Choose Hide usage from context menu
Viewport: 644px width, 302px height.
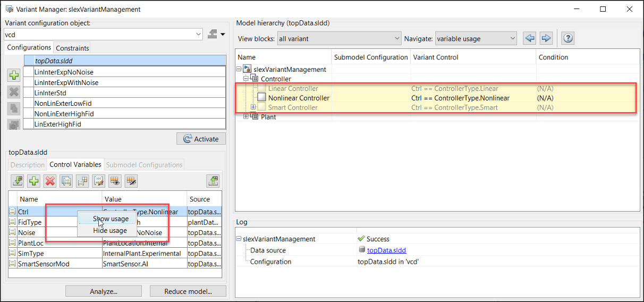click(110, 231)
